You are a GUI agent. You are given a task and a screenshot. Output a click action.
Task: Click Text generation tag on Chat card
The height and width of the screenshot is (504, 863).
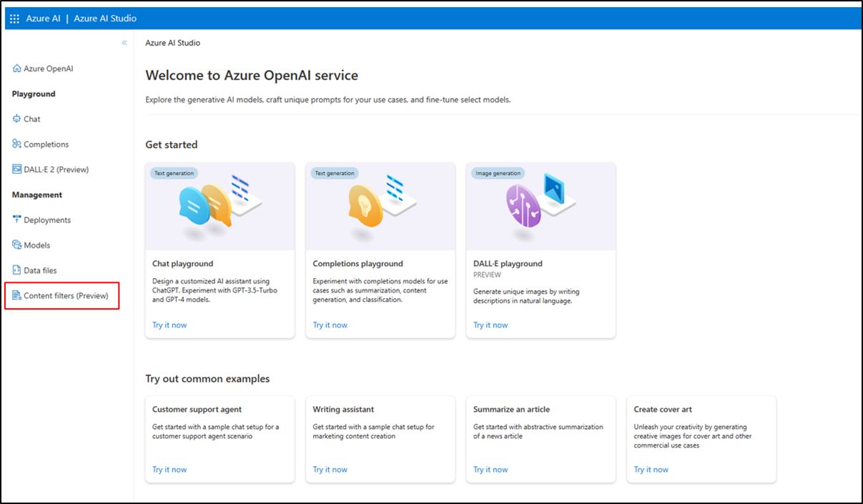coord(174,173)
